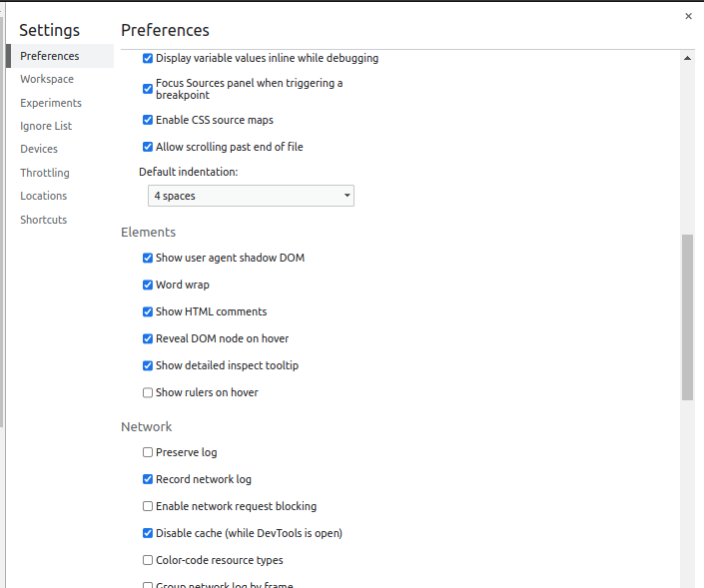Enable Preserve log checkbox
Viewport: 704px width, 588px height.
tap(148, 452)
